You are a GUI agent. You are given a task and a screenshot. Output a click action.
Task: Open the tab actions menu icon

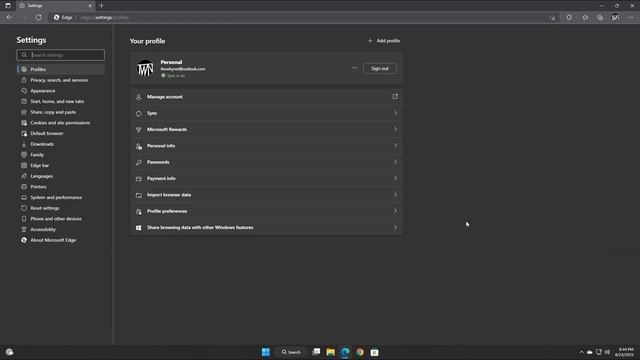click(x=8, y=6)
